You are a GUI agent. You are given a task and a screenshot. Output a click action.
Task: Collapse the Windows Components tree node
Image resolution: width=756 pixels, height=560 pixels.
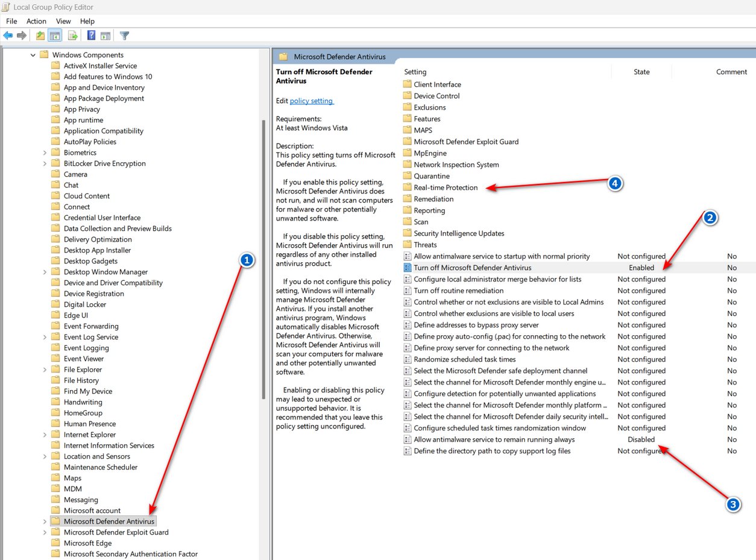[33, 55]
